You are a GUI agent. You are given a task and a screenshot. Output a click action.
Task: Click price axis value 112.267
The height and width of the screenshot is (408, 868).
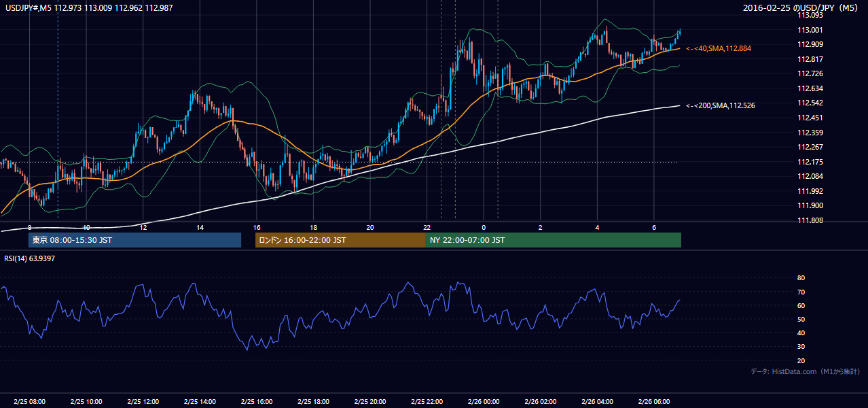pos(811,147)
